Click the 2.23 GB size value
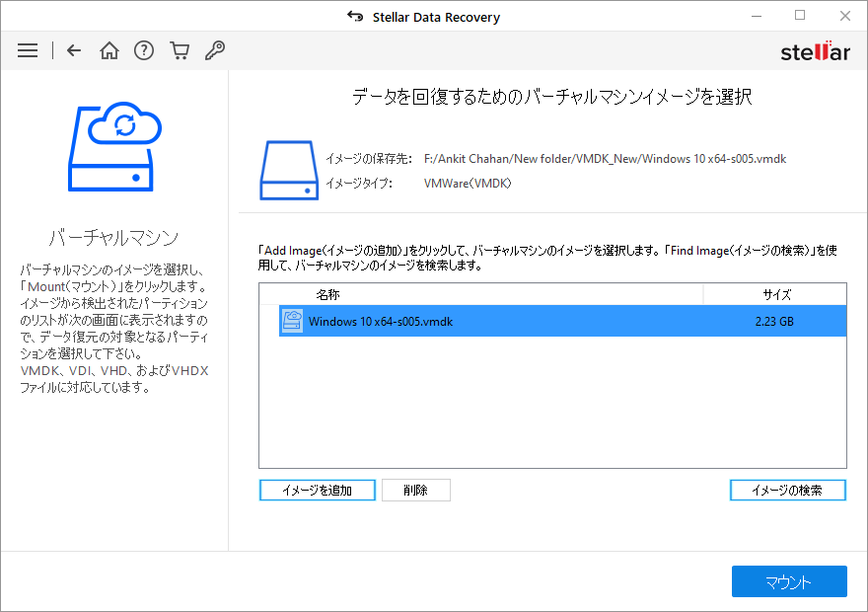Viewport: 868px width, 612px height. [774, 321]
